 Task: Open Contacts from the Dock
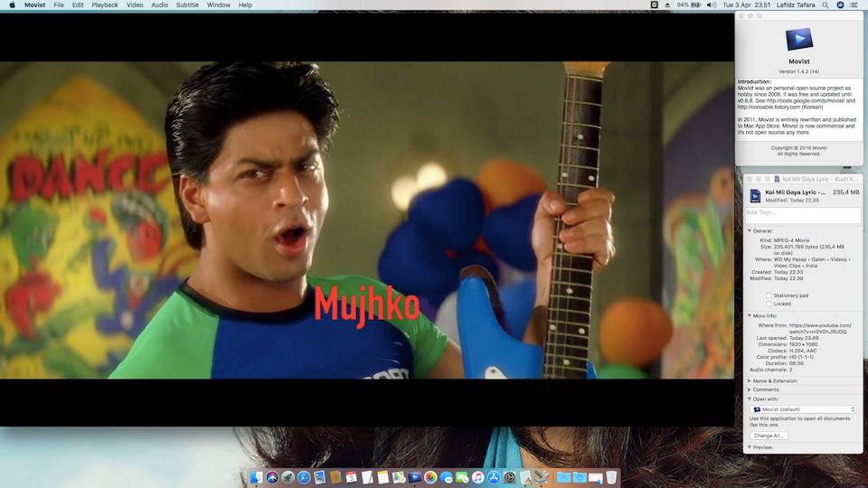(335, 477)
